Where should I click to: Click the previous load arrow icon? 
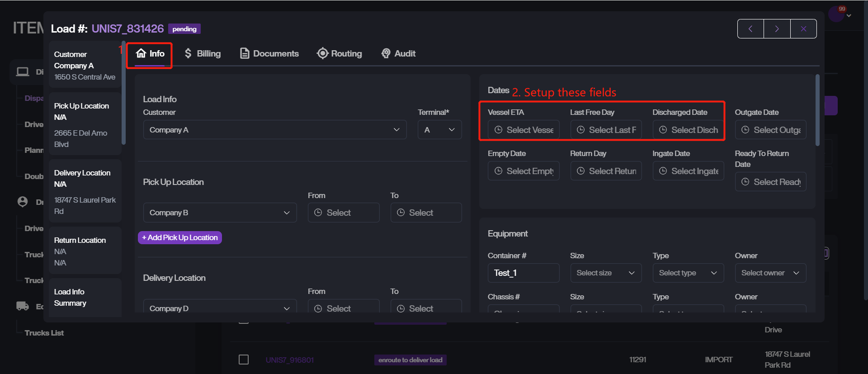click(x=750, y=29)
